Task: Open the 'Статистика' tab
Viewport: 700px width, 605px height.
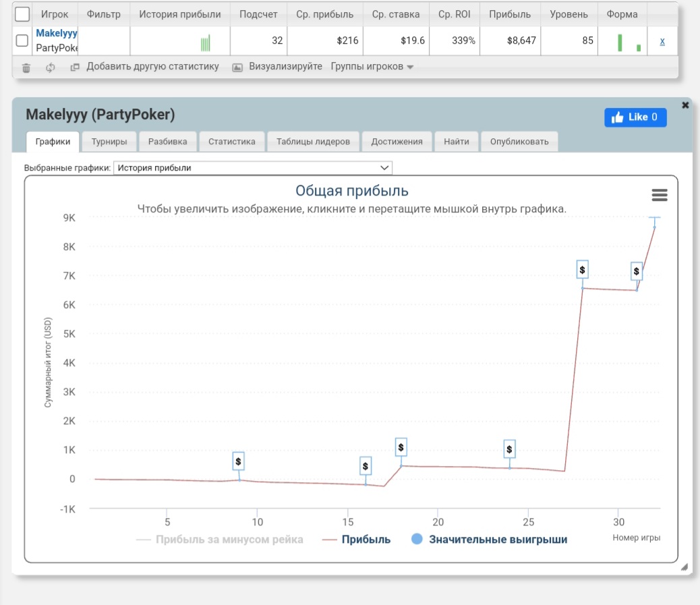Action: click(231, 142)
